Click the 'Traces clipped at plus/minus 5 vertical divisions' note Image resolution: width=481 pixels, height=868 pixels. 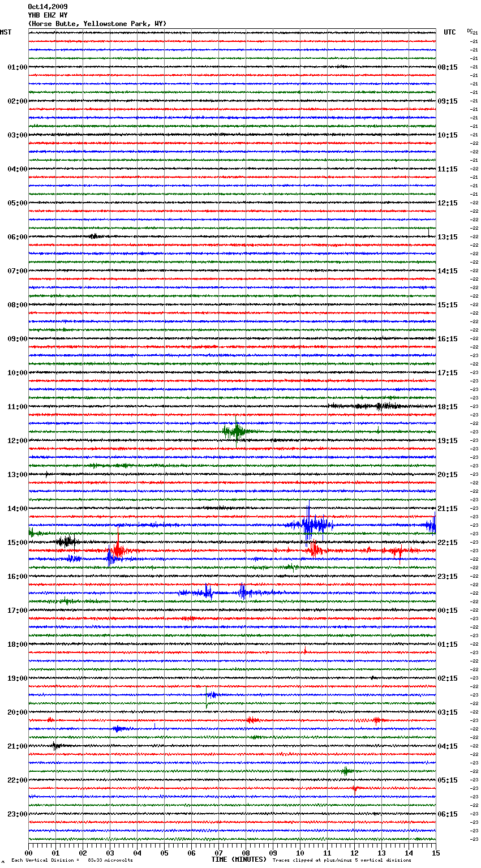click(342, 860)
